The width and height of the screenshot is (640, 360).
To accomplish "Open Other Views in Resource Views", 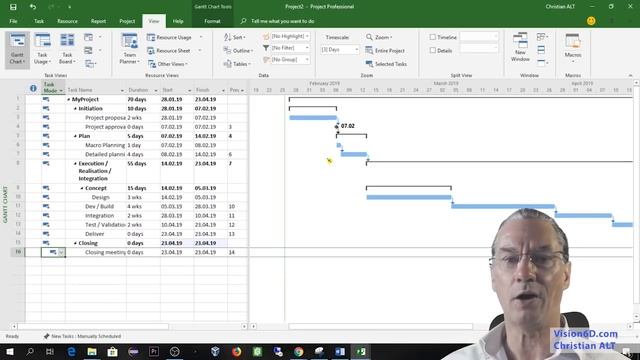I will (168, 64).
